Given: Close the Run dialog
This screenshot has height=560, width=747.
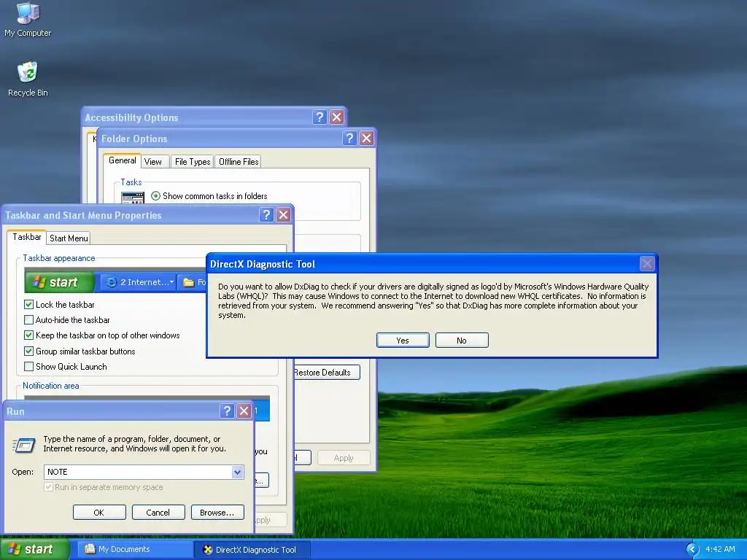Looking at the screenshot, I should (244, 411).
